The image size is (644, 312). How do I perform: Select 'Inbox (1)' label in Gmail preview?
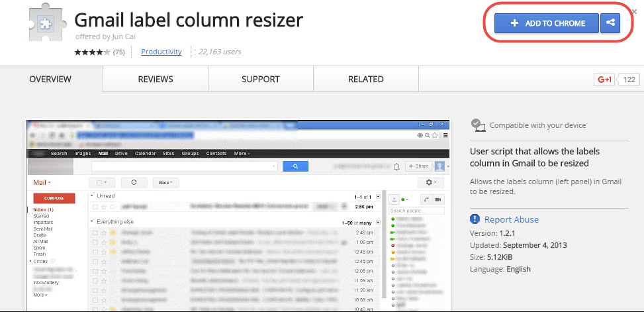coord(43,209)
